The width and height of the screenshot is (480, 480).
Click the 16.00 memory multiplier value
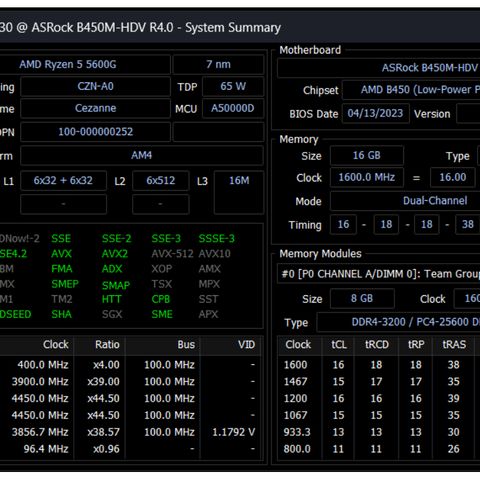(453, 177)
